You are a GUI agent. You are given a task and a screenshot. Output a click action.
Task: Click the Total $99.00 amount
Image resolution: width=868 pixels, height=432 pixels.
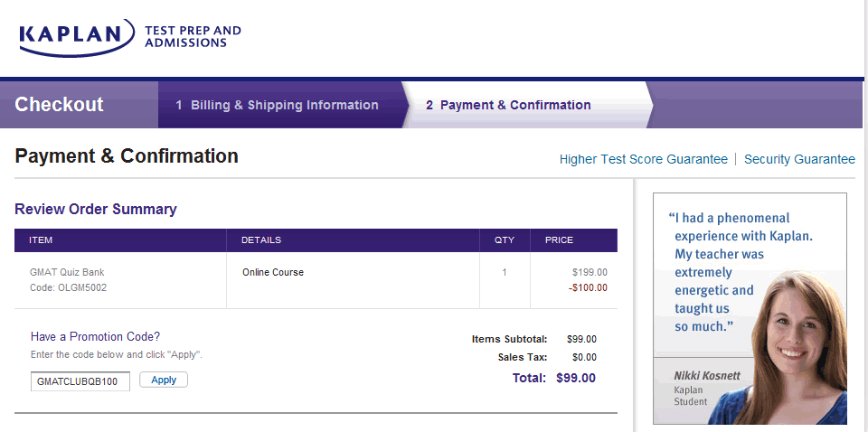tap(575, 378)
